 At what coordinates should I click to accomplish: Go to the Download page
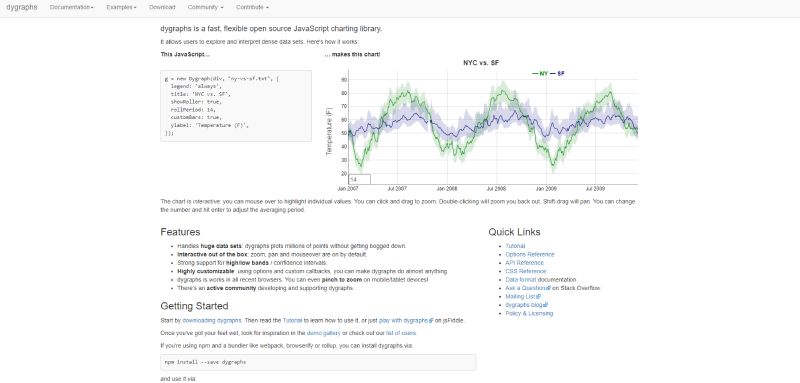point(162,8)
